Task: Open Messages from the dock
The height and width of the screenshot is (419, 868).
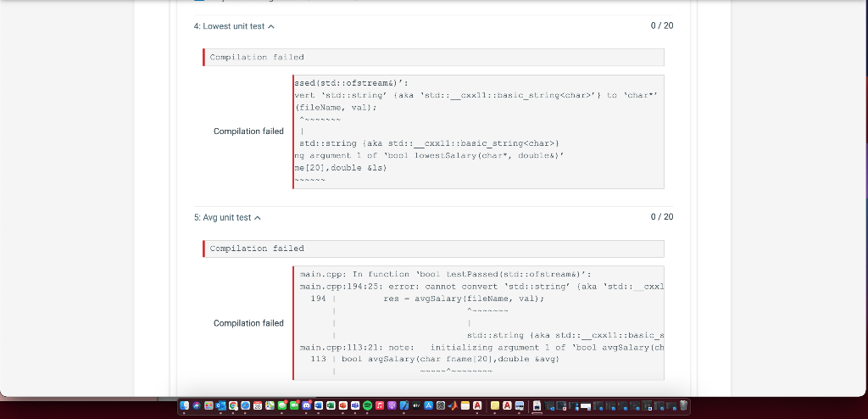Action: click(281, 405)
